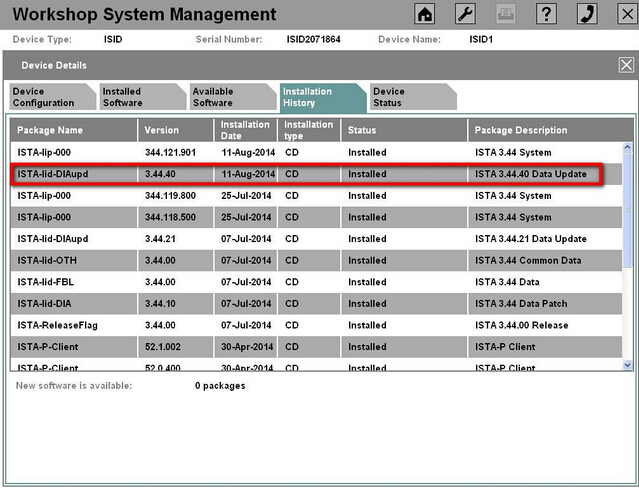Image resolution: width=639 pixels, height=488 pixels.
Task: Select the ISTA-lid-DIA package row
Action: (316, 304)
